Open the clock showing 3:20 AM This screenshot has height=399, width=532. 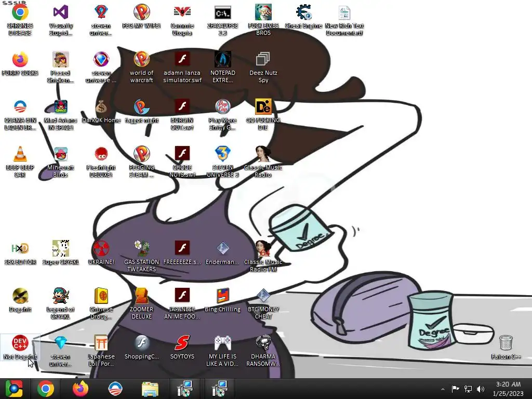click(508, 389)
